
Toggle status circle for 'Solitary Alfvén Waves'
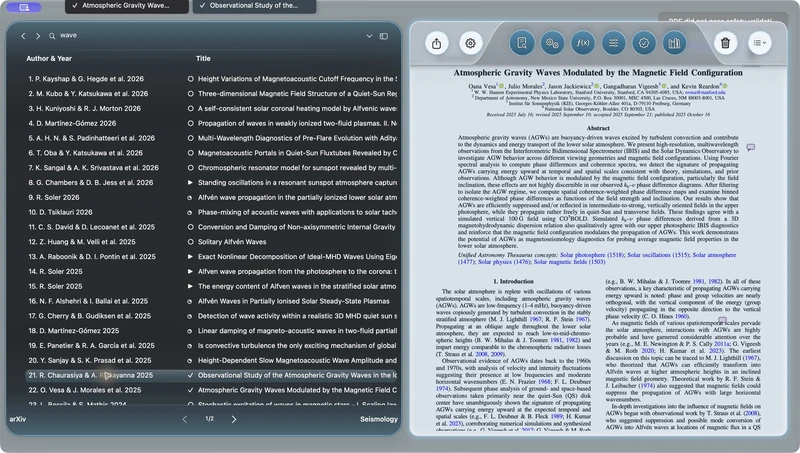[190, 242]
